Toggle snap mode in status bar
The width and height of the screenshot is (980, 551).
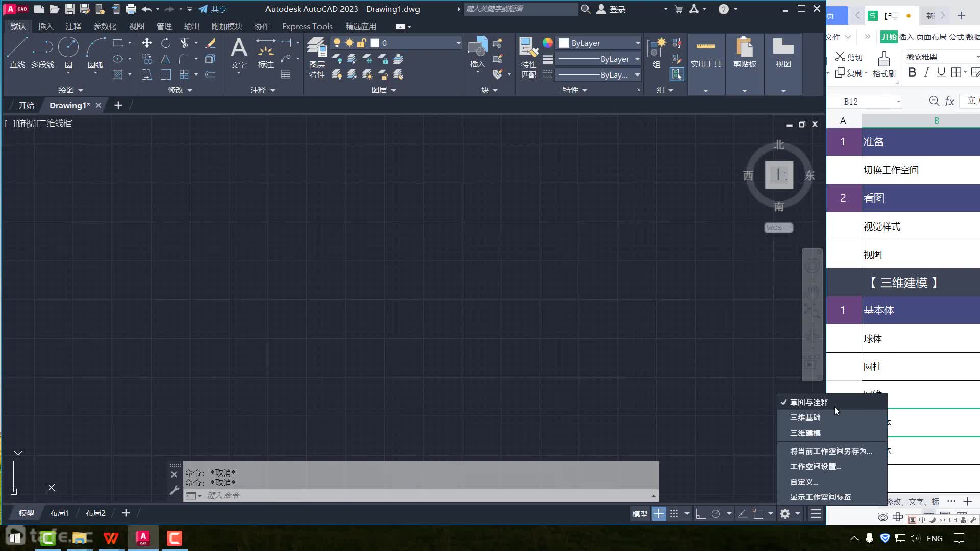pyautogui.click(x=674, y=514)
